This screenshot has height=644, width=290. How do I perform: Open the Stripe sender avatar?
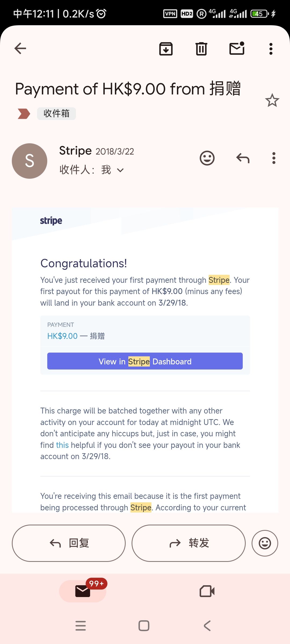pos(30,161)
